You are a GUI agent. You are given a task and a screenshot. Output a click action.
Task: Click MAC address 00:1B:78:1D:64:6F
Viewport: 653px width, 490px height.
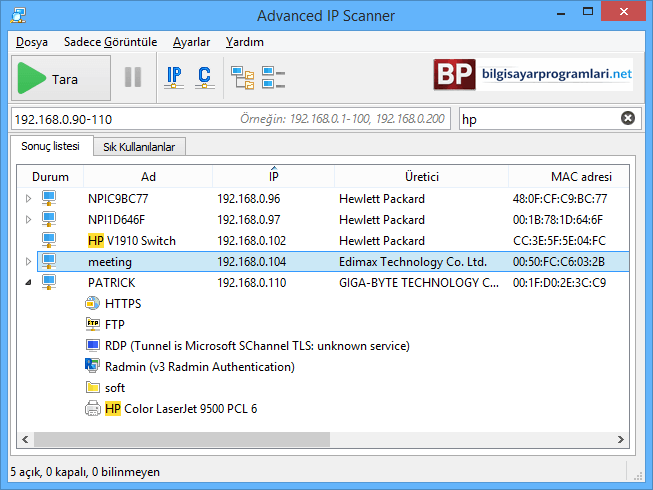click(558, 220)
